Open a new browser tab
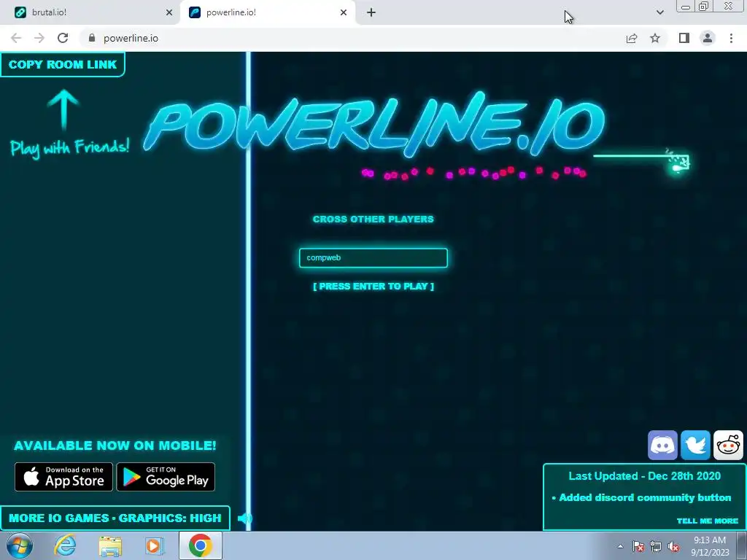Viewport: 747px width, 560px height. click(x=371, y=12)
